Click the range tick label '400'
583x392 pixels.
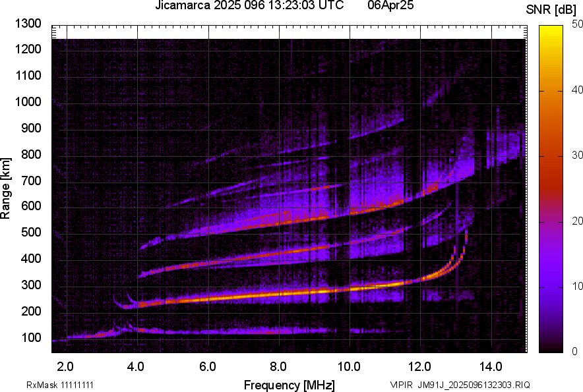(x=31, y=258)
